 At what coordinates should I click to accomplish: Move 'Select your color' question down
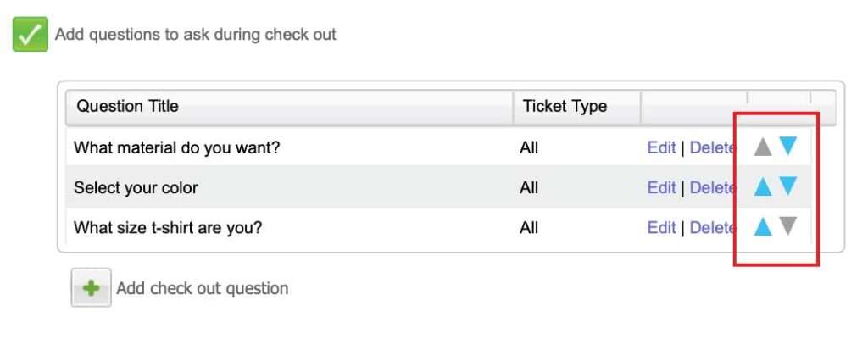point(787,186)
